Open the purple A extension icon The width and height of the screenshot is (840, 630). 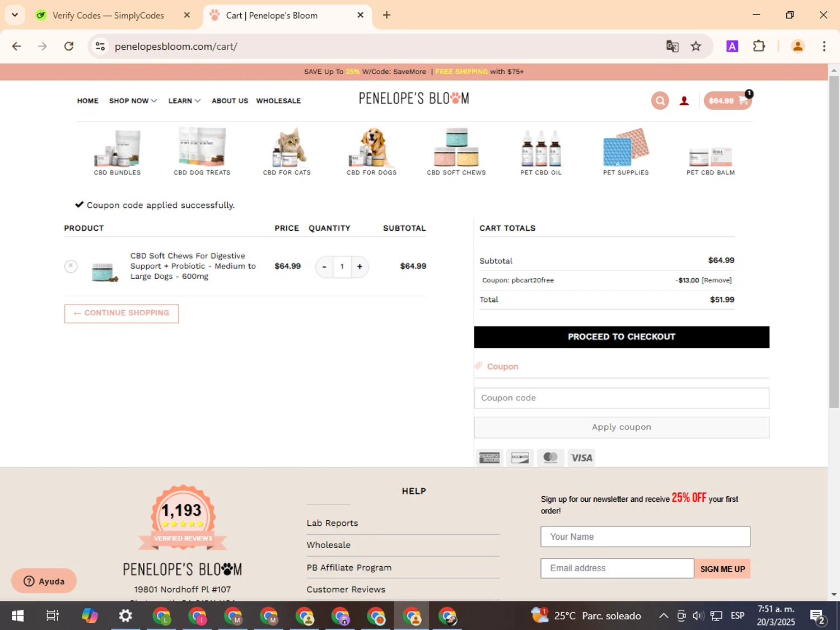click(x=732, y=46)
